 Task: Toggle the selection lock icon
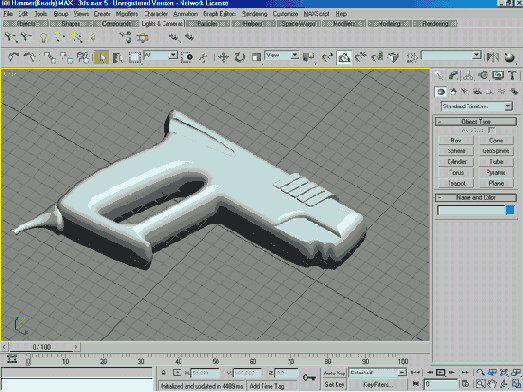[x=163, y=373]
